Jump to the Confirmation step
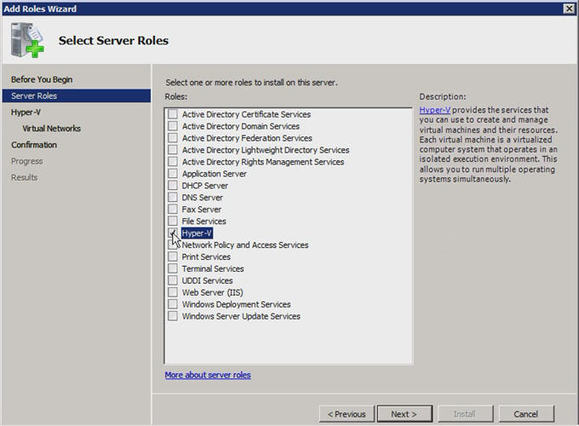The height and width of the screenshot is (426, 579). (34, 145)
